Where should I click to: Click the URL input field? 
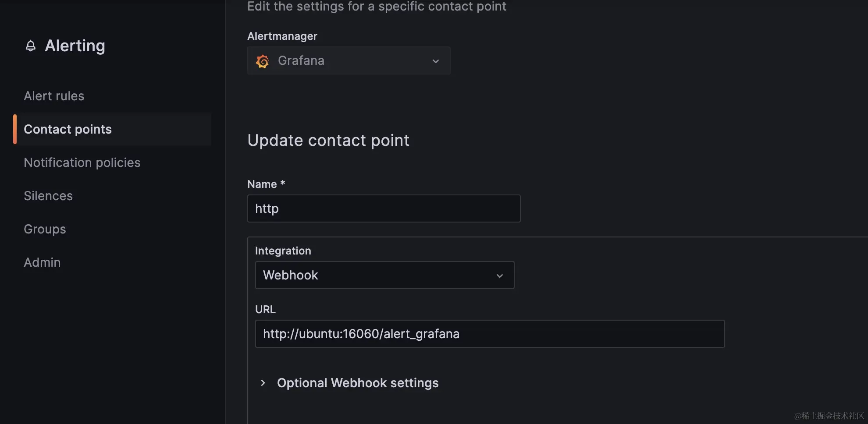click(x=489, y=334)
